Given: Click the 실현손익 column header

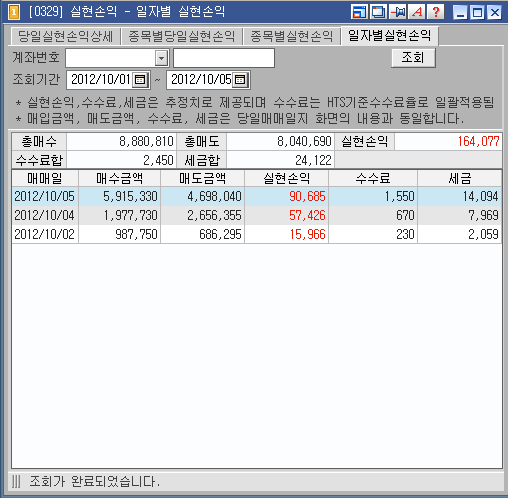Looking at the screenshot, I should pyautogui.click(x=286, y=179).
